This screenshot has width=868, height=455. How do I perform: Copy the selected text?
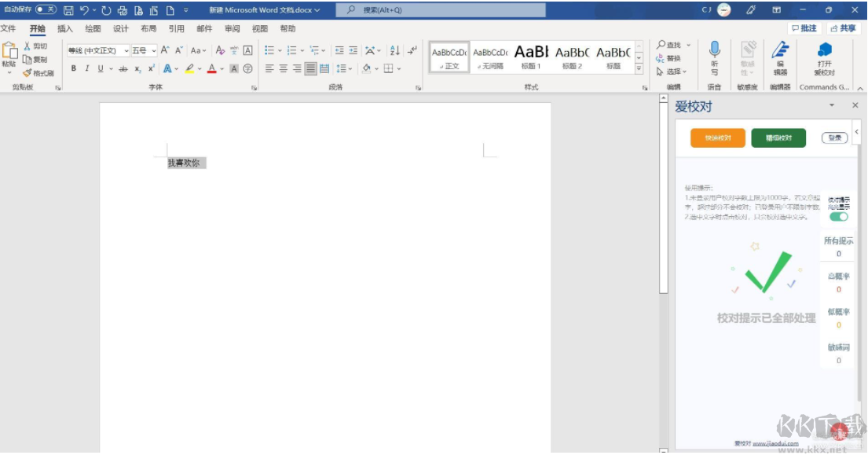[x=35, y=59]
